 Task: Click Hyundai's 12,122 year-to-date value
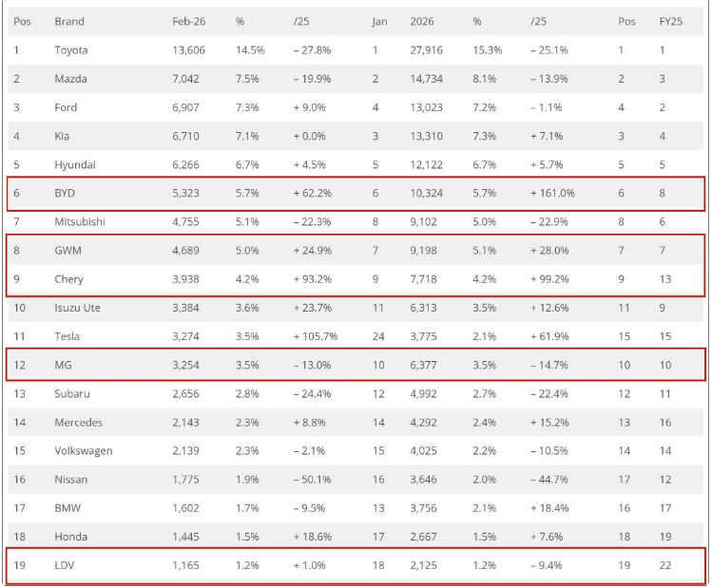click(x=426, y=164)
